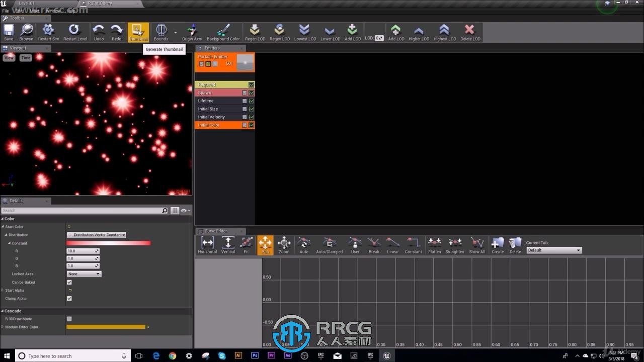The height and width of the screenshot is (362, 644).
Task: Switch to the Level_01 tab
Action: 26,3
